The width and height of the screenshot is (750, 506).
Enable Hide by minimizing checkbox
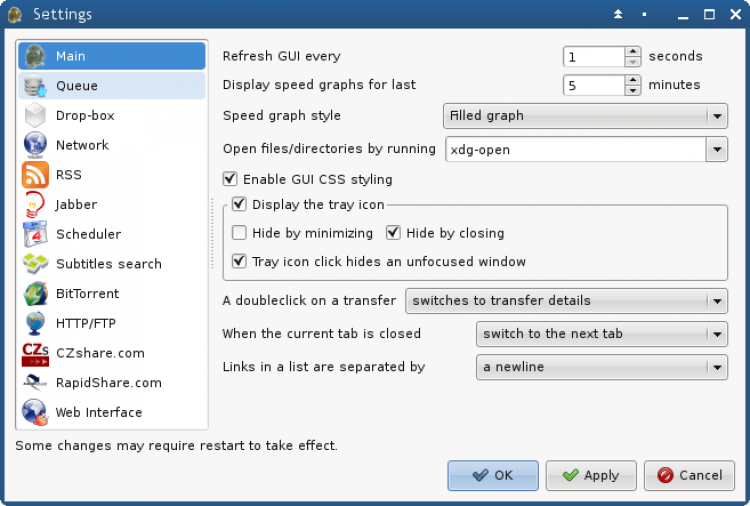point(239,232)
